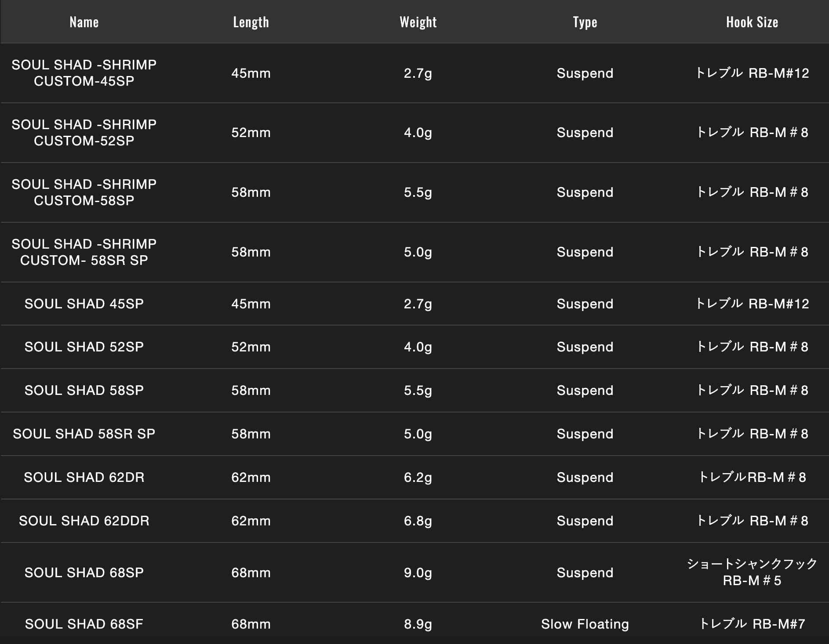Click the SOUL SHAD 52SP name
The image size is (829, 644).
84,347
